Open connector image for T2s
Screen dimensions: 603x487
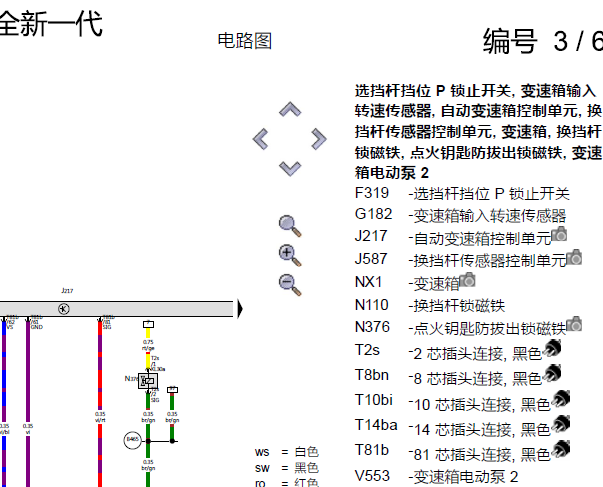pos(552,349)
